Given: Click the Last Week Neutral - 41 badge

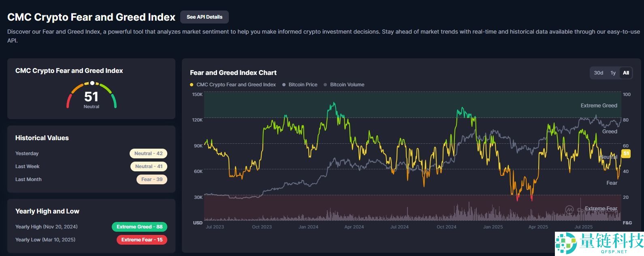Looking at the screenshot, I should pyautogui.click(x=149, y=166).
